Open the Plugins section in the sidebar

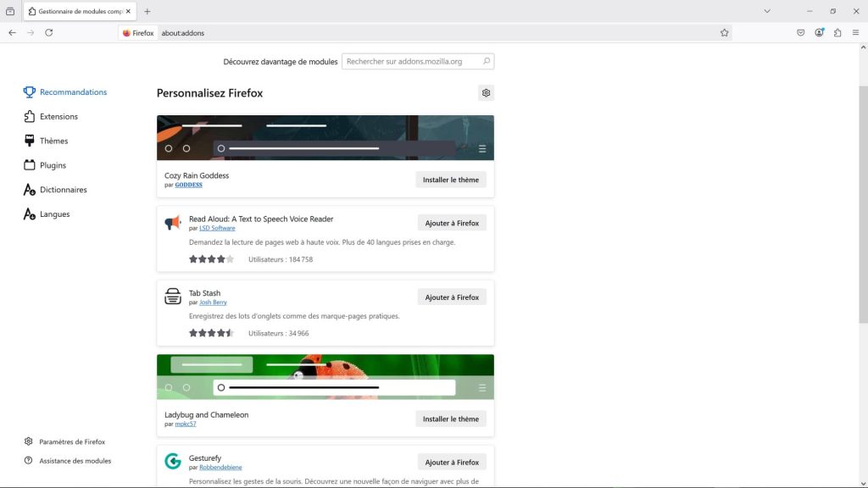[x=53, y=164]
